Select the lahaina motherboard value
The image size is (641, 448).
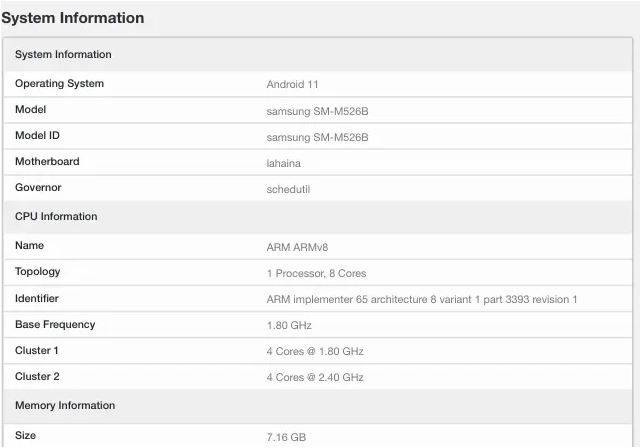pyautogui.click(x=284, y=163)
